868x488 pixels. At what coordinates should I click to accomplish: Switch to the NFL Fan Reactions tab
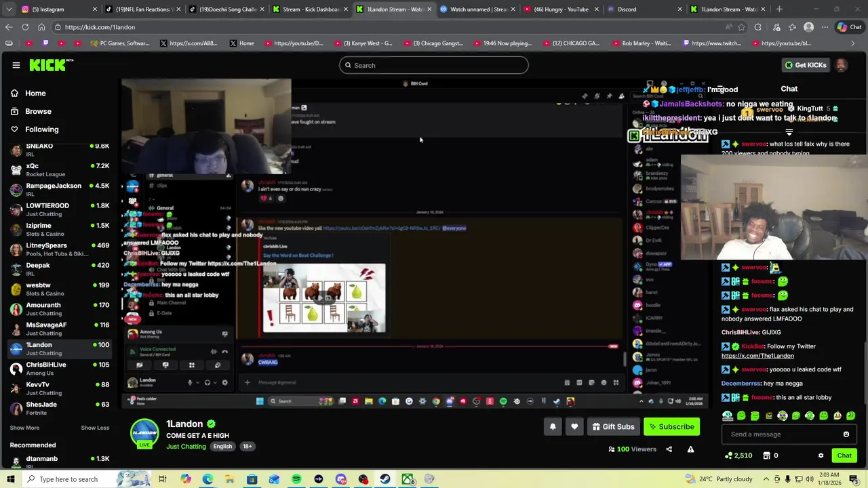142,9
